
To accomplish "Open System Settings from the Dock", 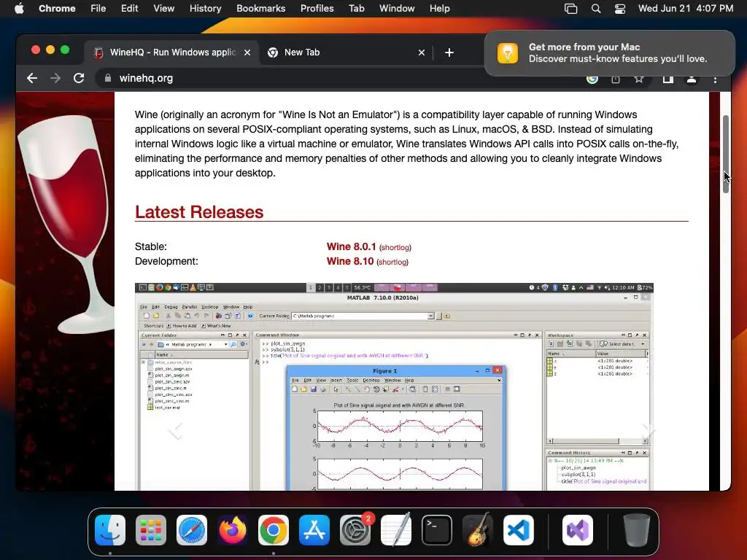I will point(355,530).
